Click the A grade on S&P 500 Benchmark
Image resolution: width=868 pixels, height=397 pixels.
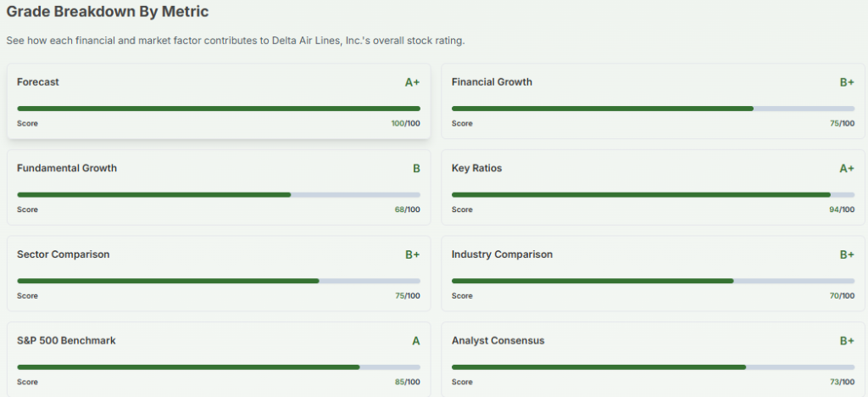[x=416, y=341]
